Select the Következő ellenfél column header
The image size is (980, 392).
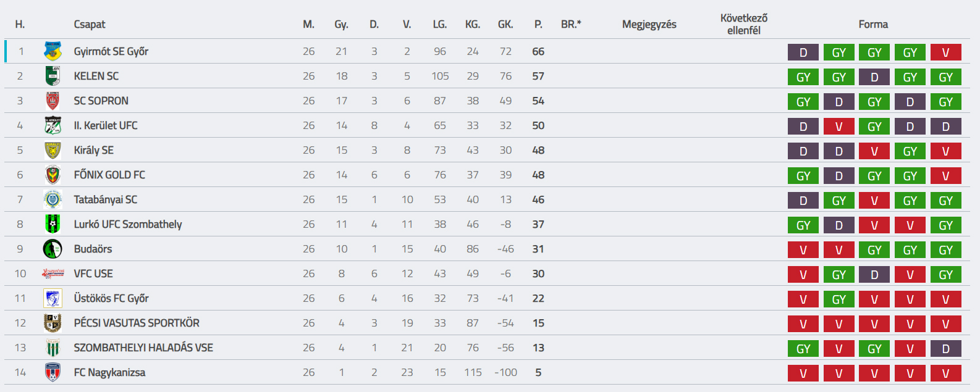[x=744, y=24]
